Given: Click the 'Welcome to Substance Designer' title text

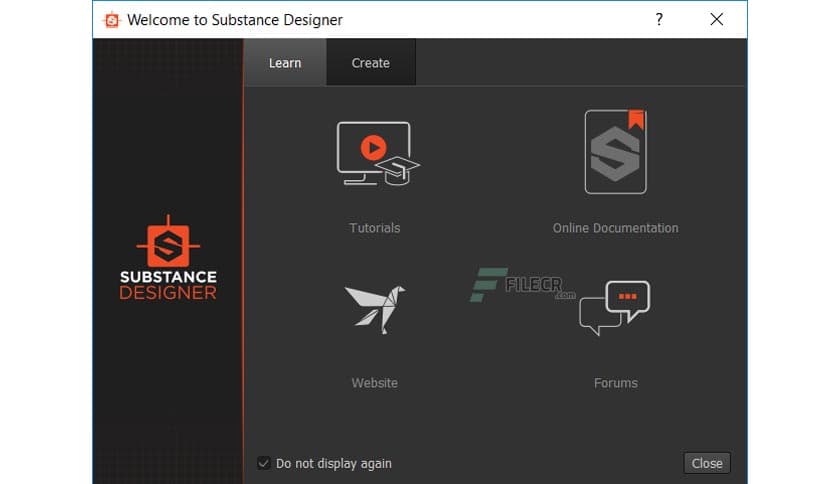Looking at the screenshot, I should point(235,20).
